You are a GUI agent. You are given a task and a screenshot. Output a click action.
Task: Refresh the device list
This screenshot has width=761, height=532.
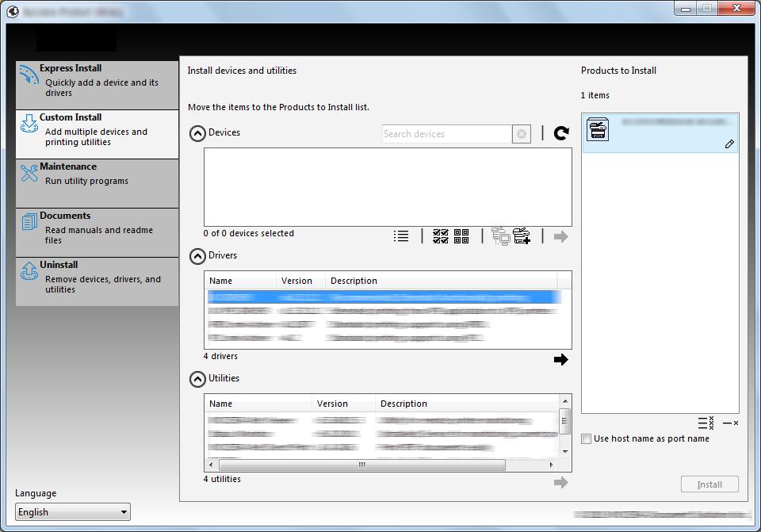561,133
